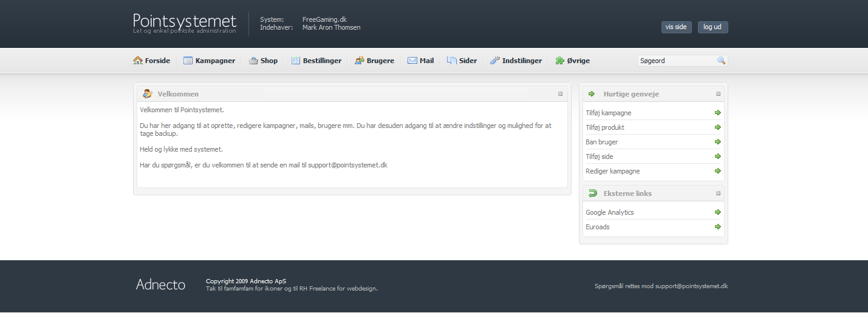Click the famfamfam icons credit line
868x313 pixels.
coord(292,289)
